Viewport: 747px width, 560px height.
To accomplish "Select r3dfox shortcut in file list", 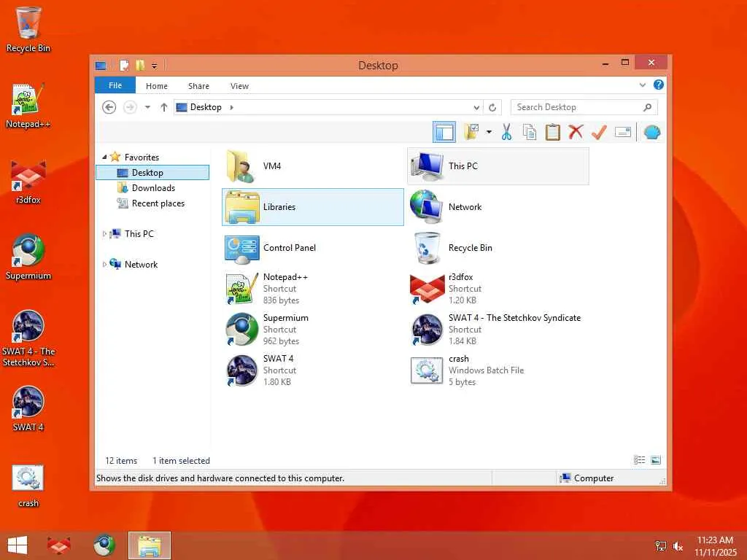I will point(498,289).
